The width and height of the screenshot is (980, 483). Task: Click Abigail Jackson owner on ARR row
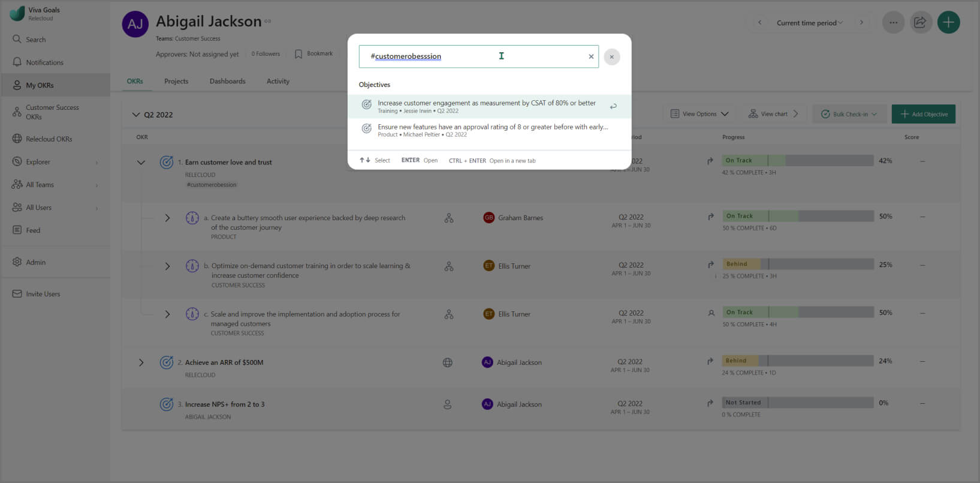coord(519,362)
